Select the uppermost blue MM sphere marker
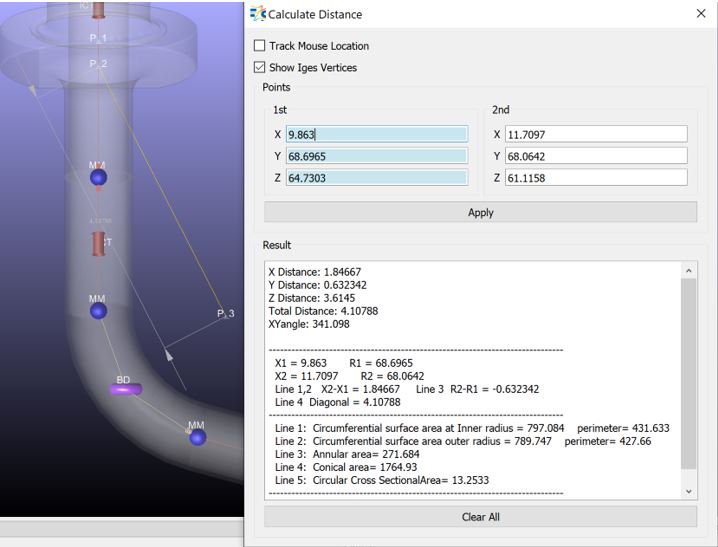Viewport: 718px width, 547px height. click(x=98, y=177)
